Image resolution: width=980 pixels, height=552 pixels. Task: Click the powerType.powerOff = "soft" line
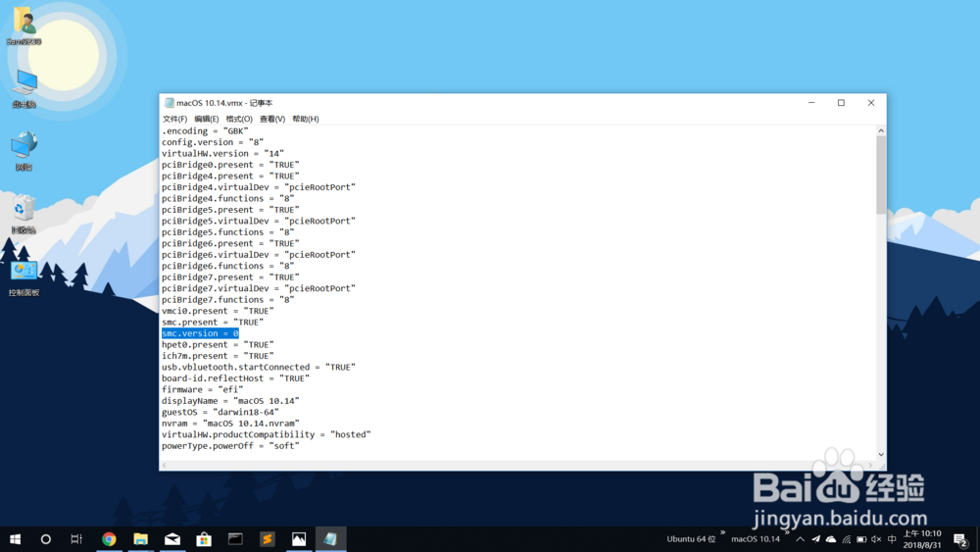coord(230,446)
